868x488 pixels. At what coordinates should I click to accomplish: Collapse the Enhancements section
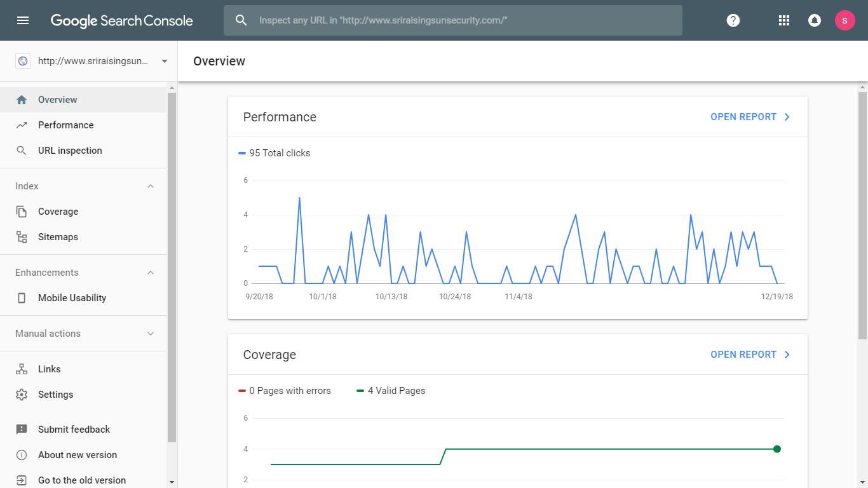point(151,273)
